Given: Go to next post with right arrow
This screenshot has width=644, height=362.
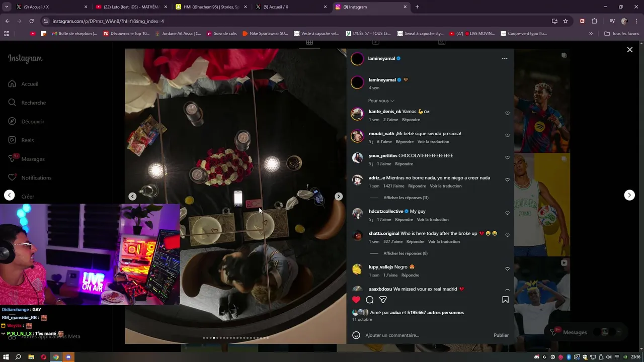Looking at the screenshot, I should pyautogui.click(x=629, y=195).
